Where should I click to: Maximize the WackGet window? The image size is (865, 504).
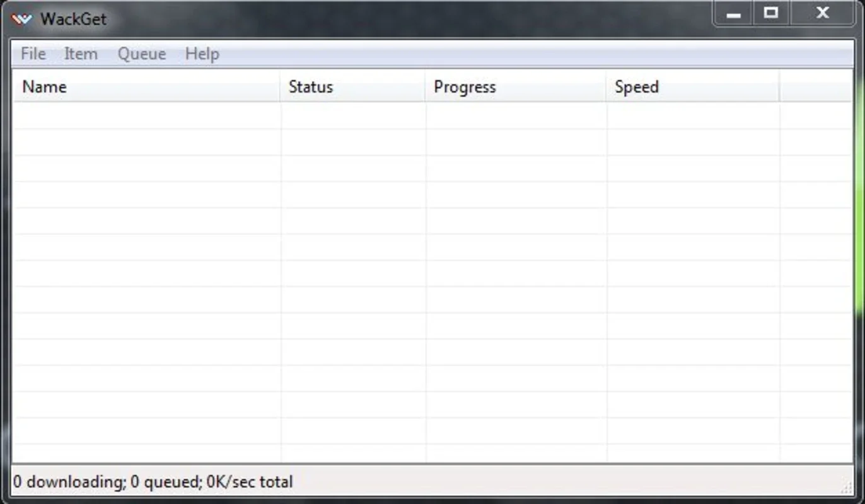point(770,13)
